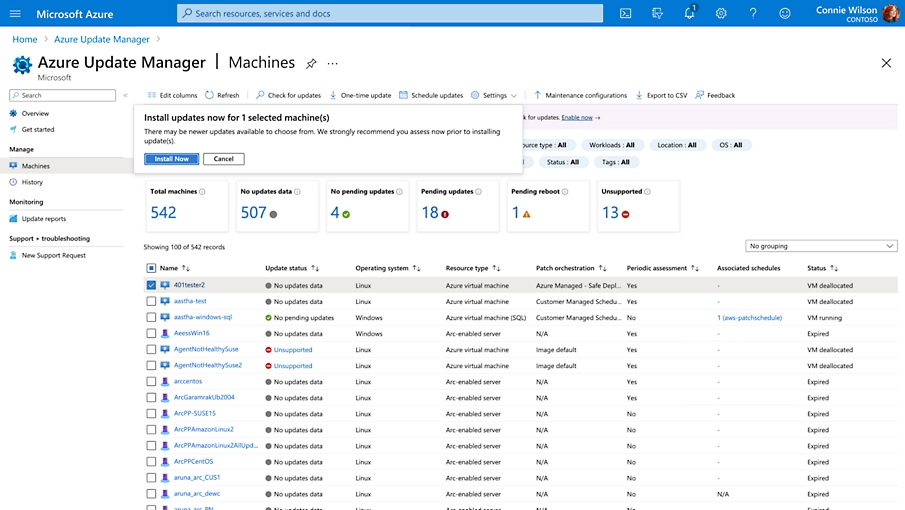Show info for No updates data tile
Image resolution: width=905 pixels, height=510 pixels.
297,192
